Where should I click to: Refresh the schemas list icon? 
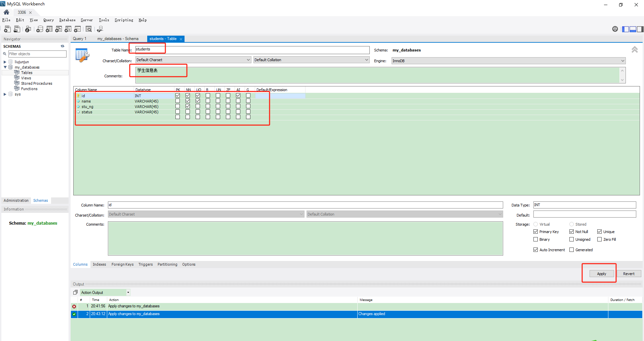click(x=63, y=46)
